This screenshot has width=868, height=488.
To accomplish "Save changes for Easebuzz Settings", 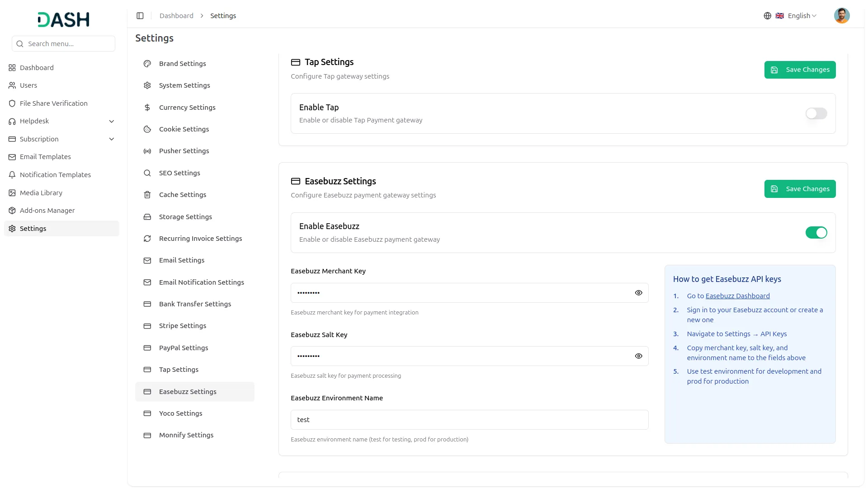I will [x=800, y=189].
